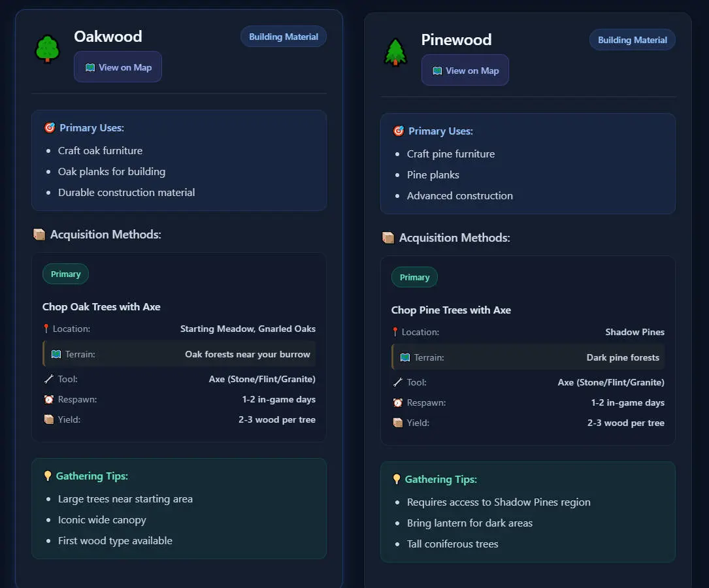Screen dimensions: 709x588
Task: Click the location pin icon in Oakwood card
Action: [46, 329]
